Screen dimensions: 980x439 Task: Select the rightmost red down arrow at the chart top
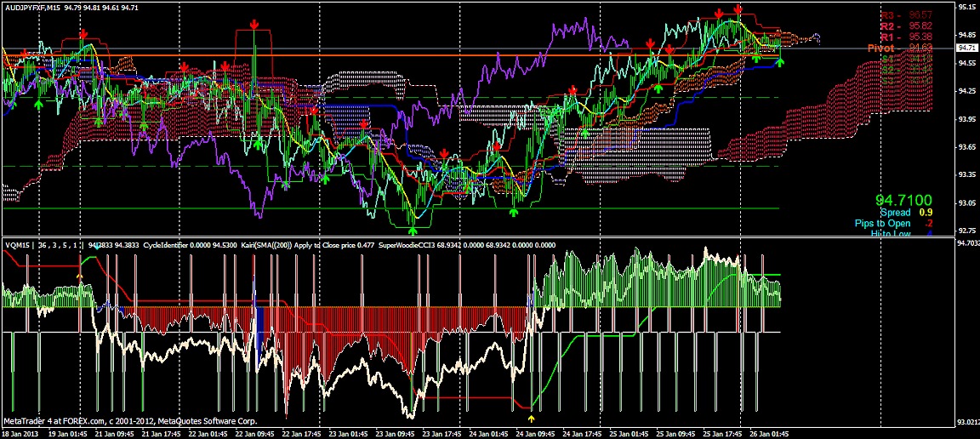point(738,9)
